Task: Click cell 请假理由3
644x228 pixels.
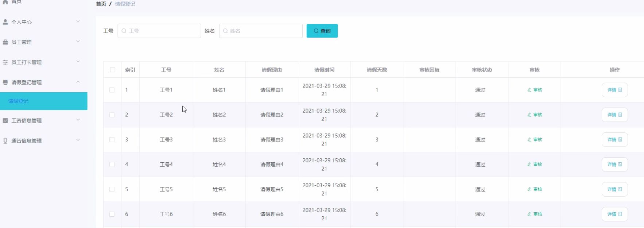Action: 272,140
